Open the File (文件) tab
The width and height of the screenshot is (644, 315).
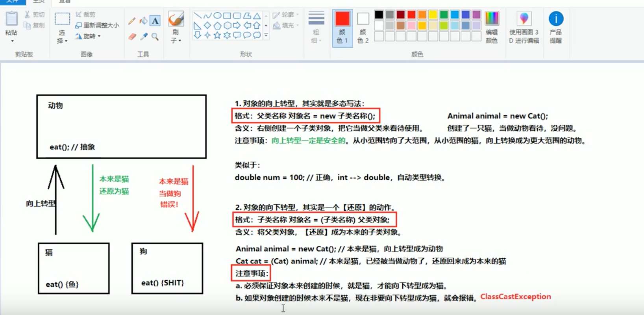tap(13, 2)
